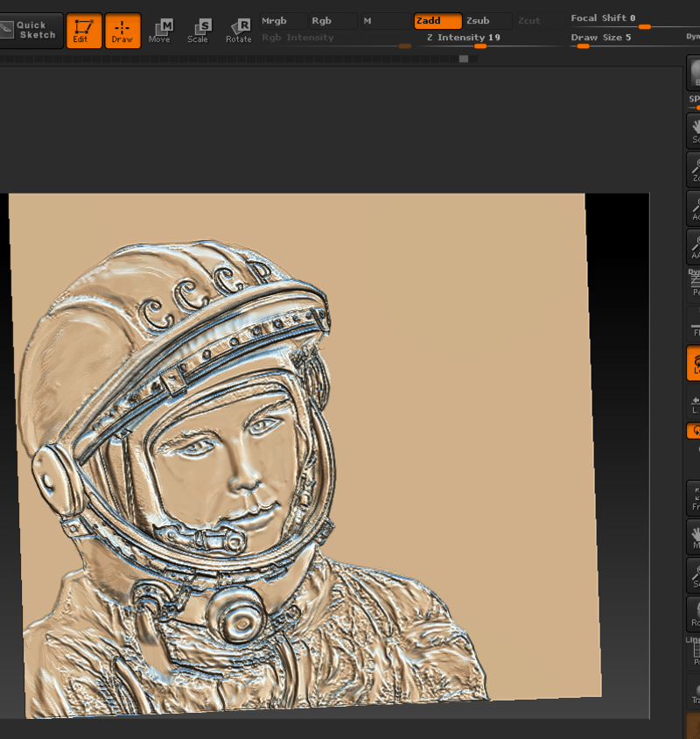Enable Mrgb paint mode
Image resolution: width=700 pixels, height=739 pixels.
point(283,21)
